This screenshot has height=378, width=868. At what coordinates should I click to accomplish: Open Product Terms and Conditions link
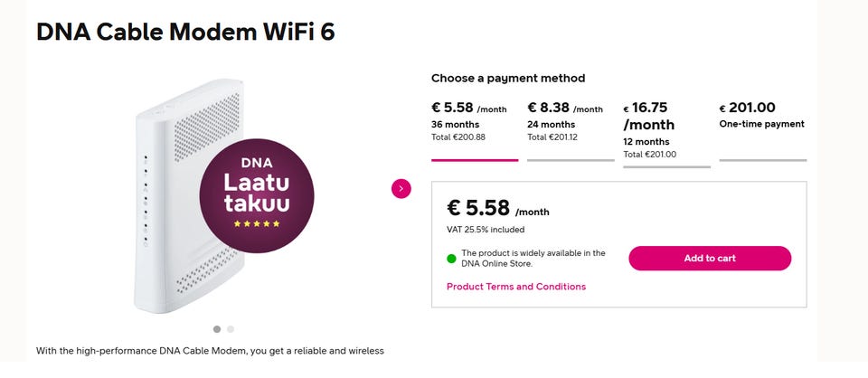click(516, 287)
